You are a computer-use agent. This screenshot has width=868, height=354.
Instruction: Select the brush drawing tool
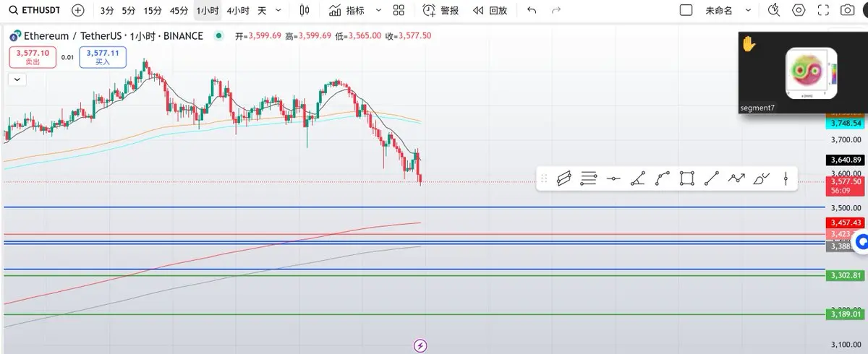(x=761, y=179)
